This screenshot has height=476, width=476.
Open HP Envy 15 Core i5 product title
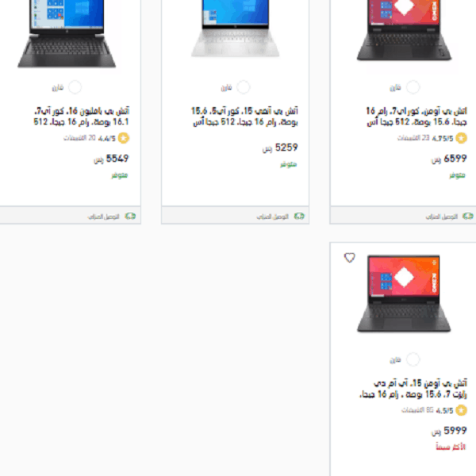click(x=244, y=117)
